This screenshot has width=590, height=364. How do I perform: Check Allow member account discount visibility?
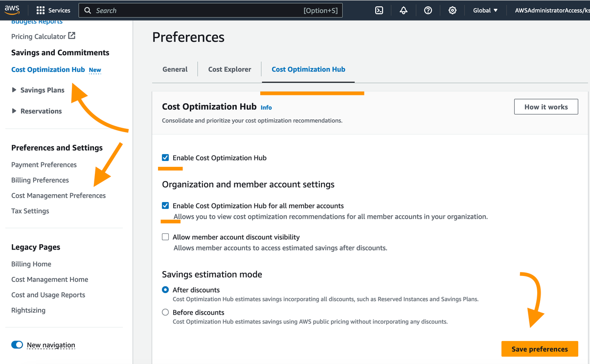pos(165,237)
